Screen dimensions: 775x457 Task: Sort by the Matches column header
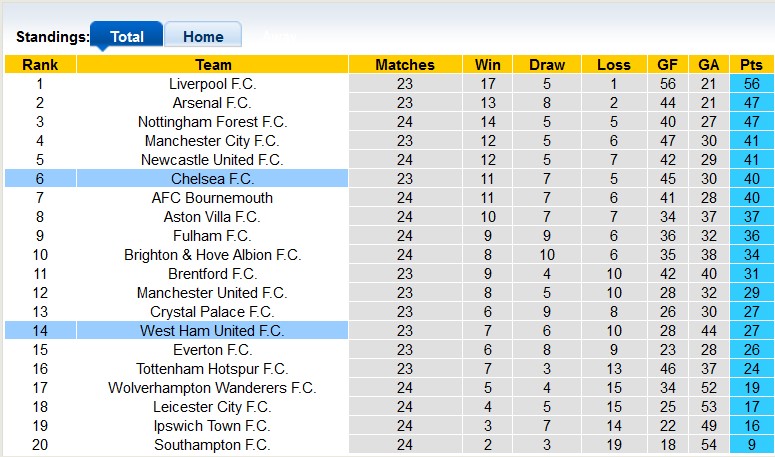click(x=404, y=65)
